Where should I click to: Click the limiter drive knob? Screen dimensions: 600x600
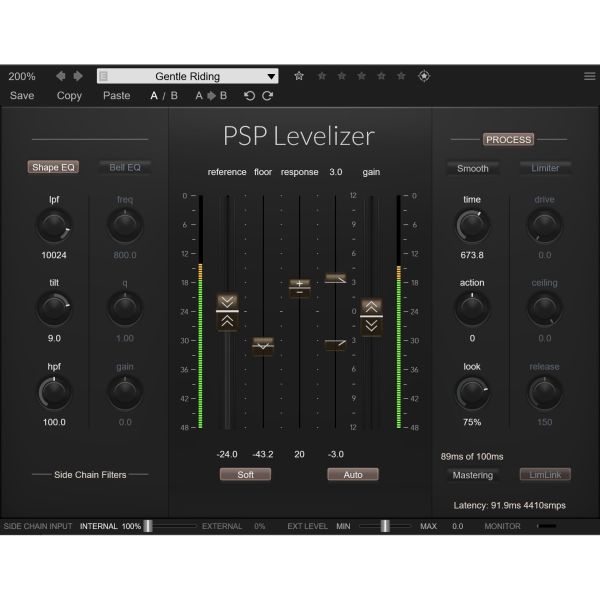click(x=545, y=226)
